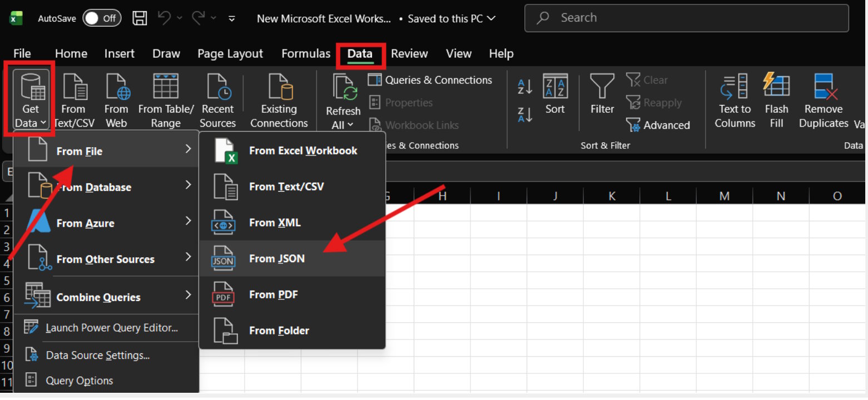Switch to the Formulas tab

(306, 54)
